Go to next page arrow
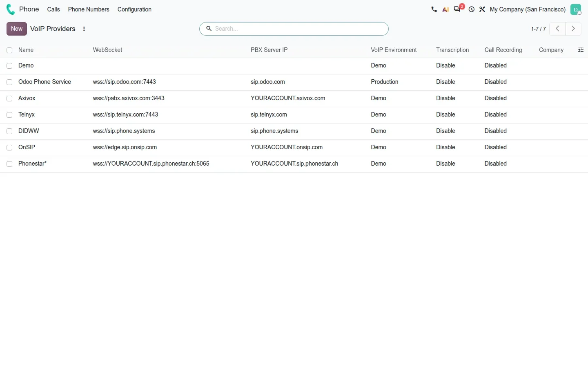The image size is (588, 368). coord(573,29)
